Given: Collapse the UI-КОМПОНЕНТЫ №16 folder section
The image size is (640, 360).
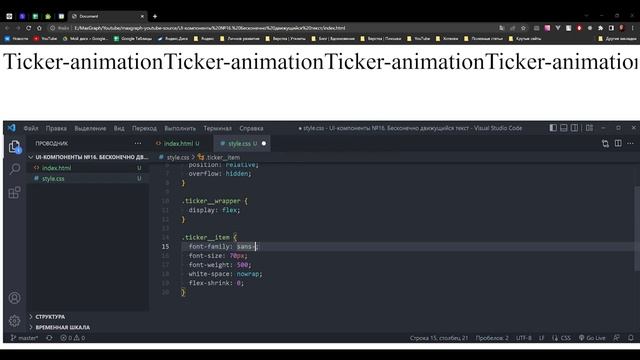Looking at the screenshot, I should pos(88,157).
